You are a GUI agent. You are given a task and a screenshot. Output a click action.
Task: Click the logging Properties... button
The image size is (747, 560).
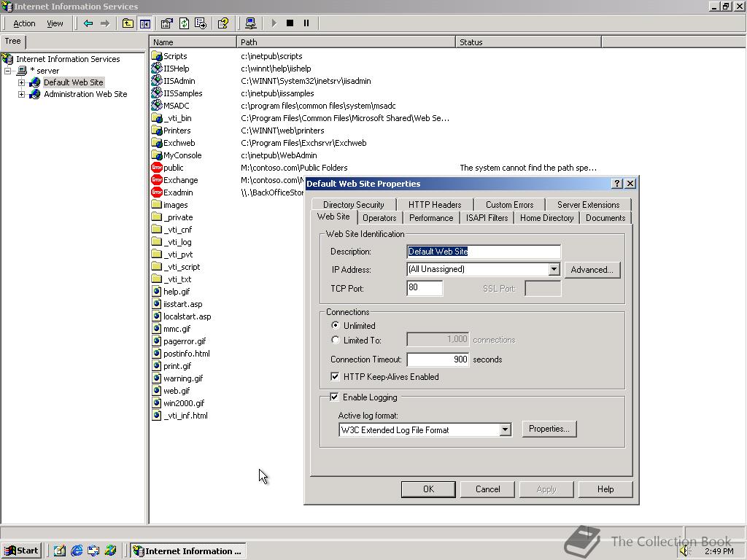pos(549,429)
